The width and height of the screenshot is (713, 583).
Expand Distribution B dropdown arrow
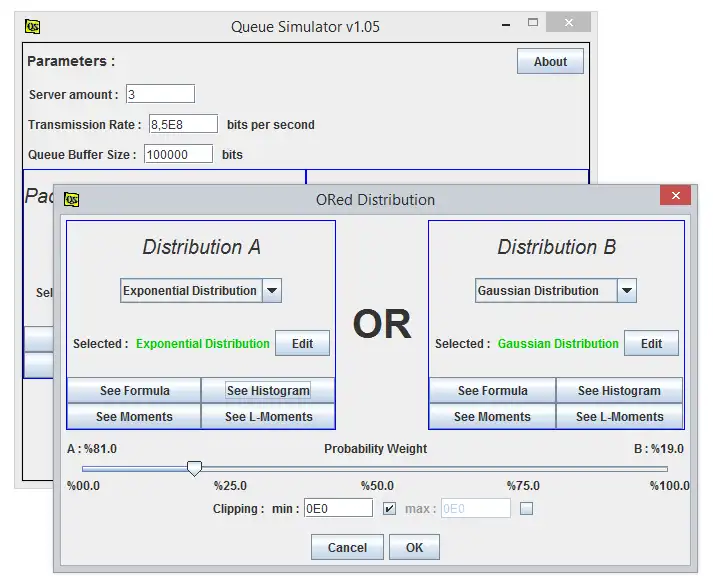coord(627,291)
